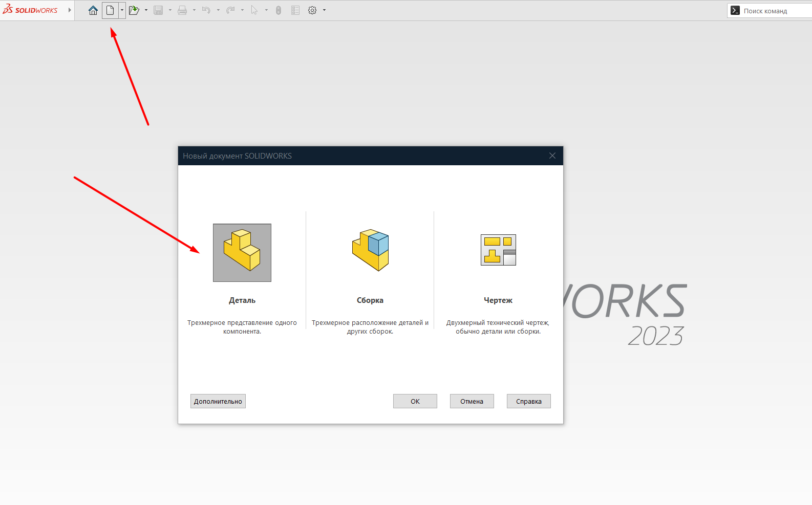Click the Чертеж label text

tap(498, 300)
